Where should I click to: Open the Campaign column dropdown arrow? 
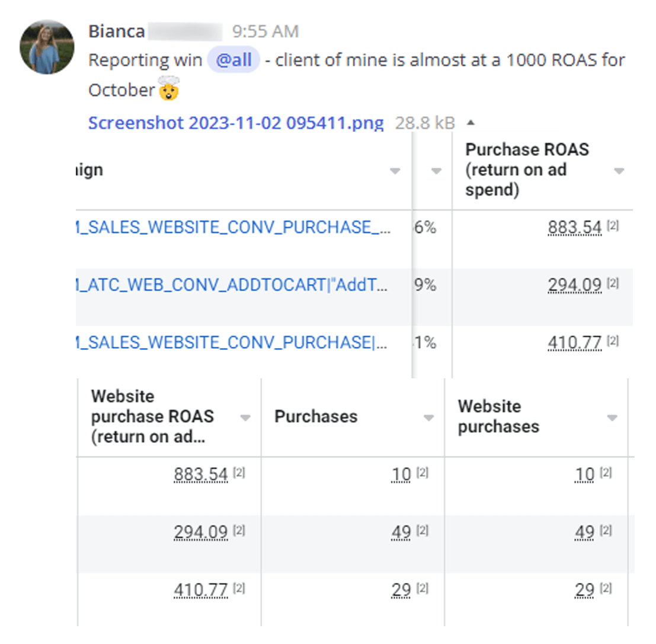click(x=395, y=171)
